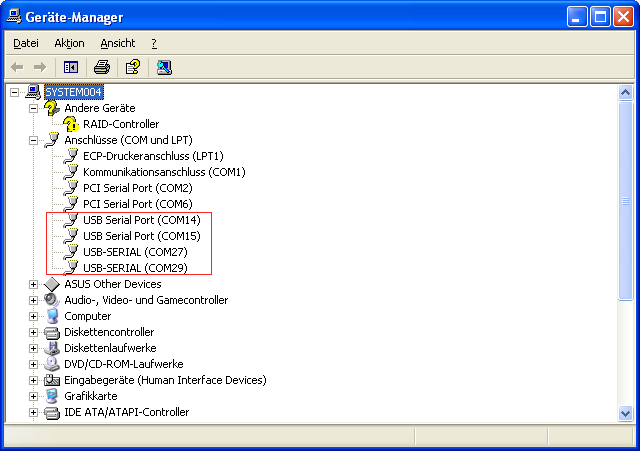Click the Grafikkarte device icon

tap(53, 396)
